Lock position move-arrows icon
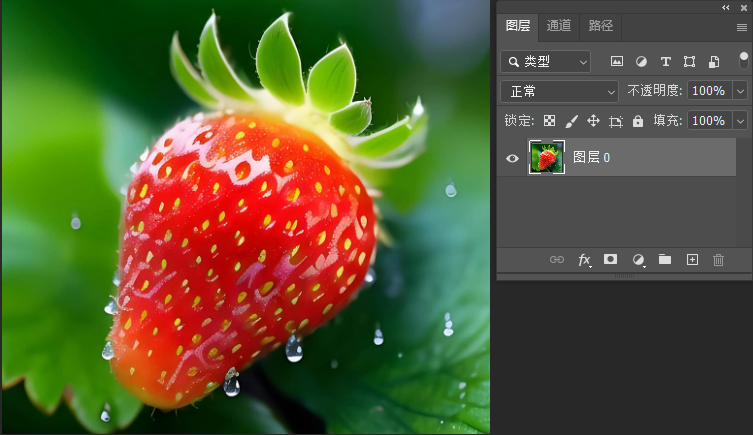The width and height of the screenshot is (753, 435). pyautogui.click(x=594, y=121)
